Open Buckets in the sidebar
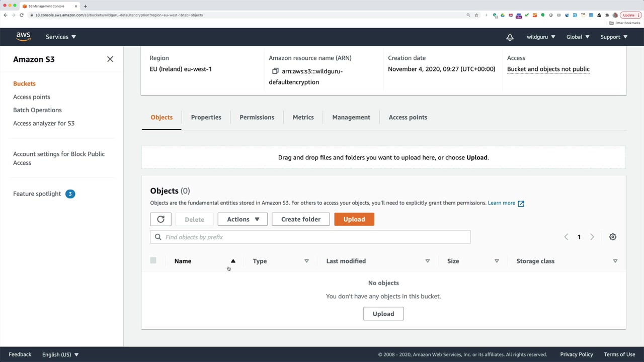This screenshot has width=644, height=362. (24, 83)
